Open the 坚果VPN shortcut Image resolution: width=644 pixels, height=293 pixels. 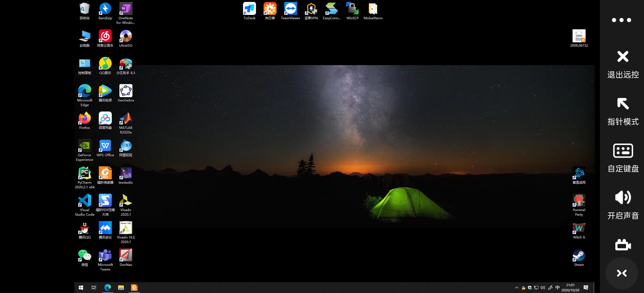click(x=311, y=11)
